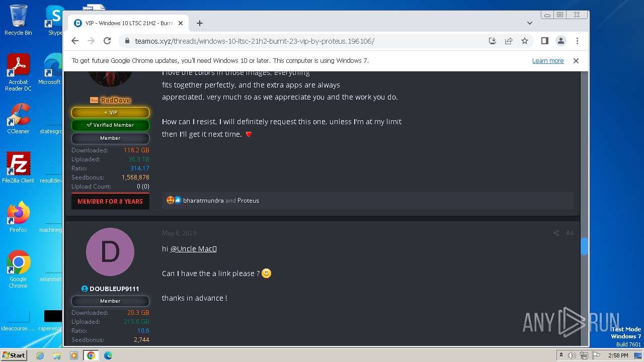The image size is (644, 362).
Task: Open the May 8, 2023 post date link
Action: coord(179,233)
